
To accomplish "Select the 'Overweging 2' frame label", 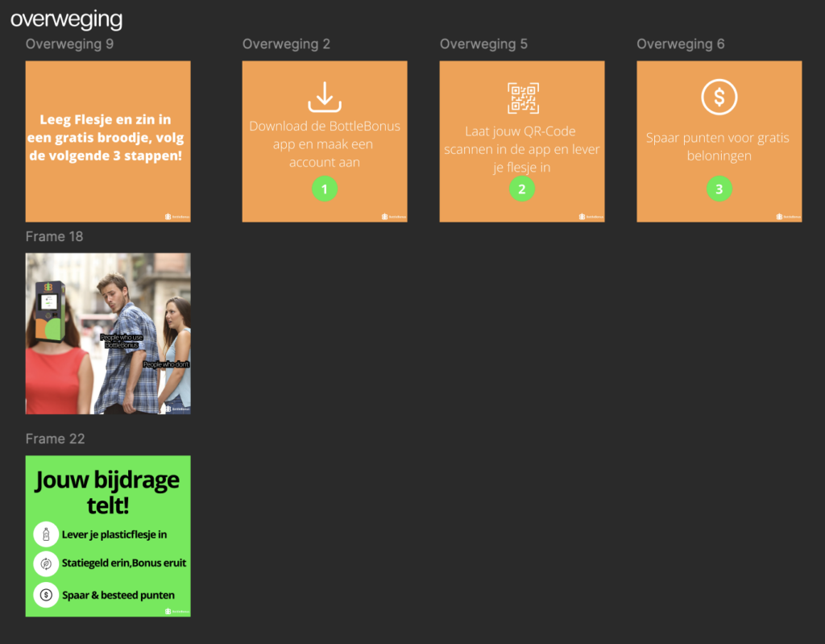I will click(286, 44).
